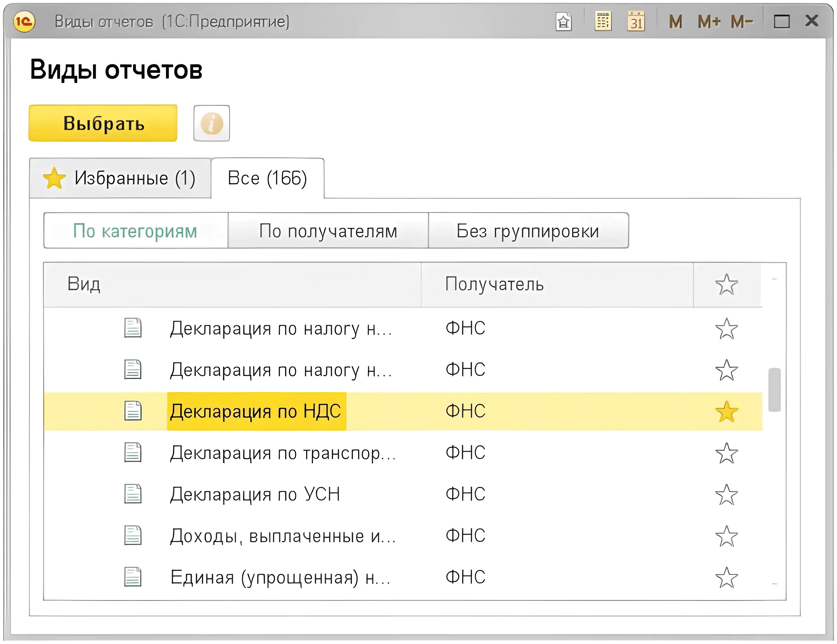Favorite Декларация по УСН star
Image resolution: width=837 pixels, height=644 pixels.
[x=726, y=494]
